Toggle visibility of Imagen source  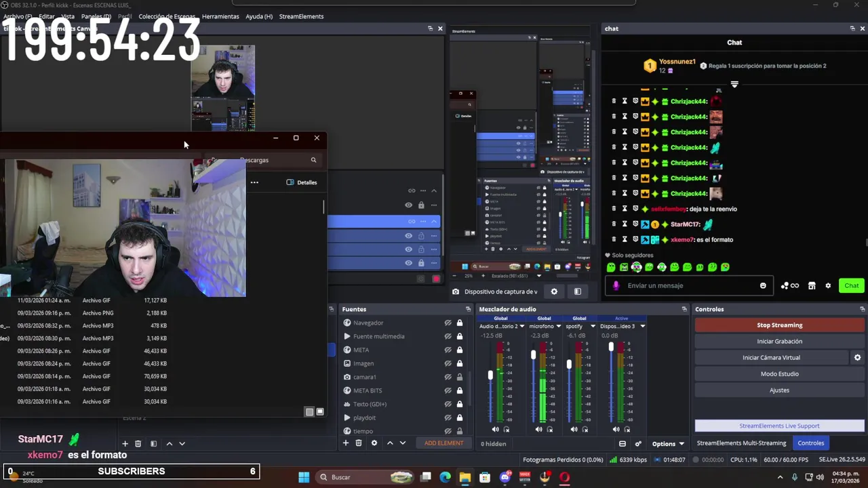pos(448,363)
